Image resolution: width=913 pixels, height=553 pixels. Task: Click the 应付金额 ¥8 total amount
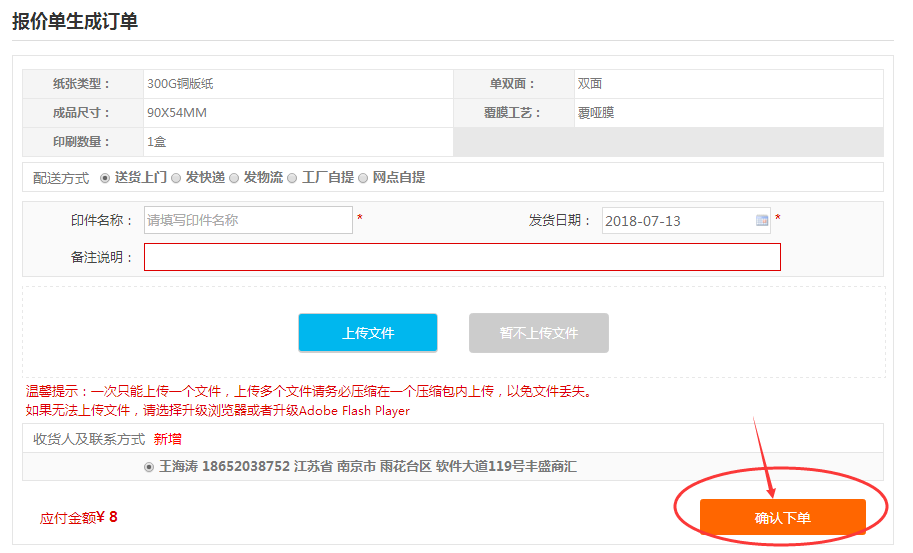(x=79, y=517)
